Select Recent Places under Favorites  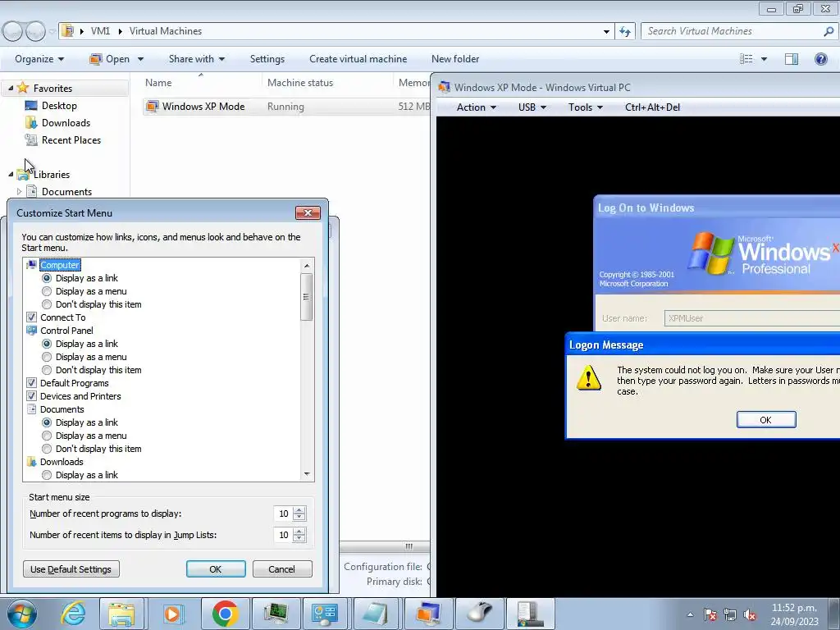(71, 139)
